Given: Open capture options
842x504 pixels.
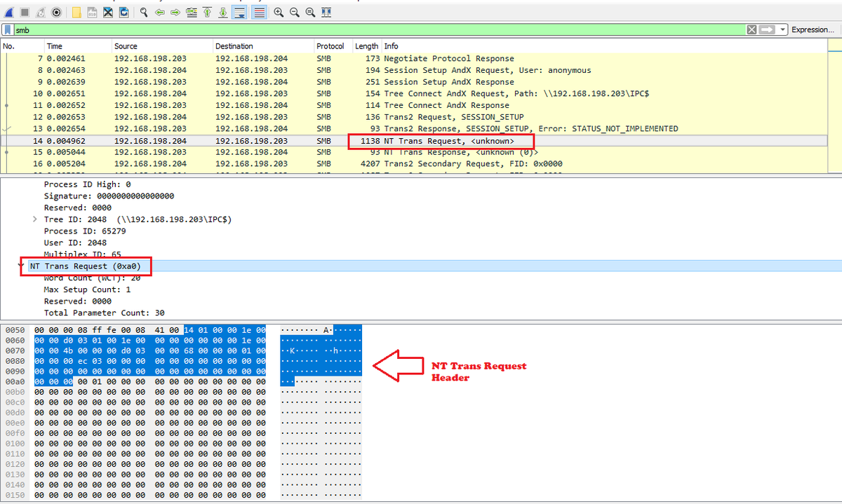Looking at the screenshot, I should coord(58,12).
